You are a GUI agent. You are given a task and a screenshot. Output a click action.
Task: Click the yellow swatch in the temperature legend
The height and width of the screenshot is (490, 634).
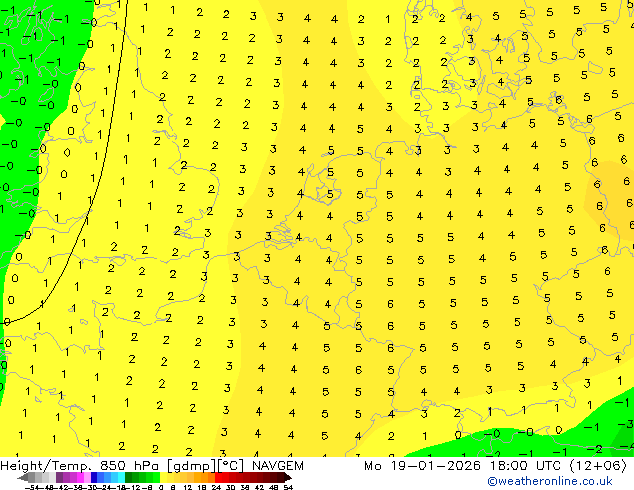click(163, 477)
